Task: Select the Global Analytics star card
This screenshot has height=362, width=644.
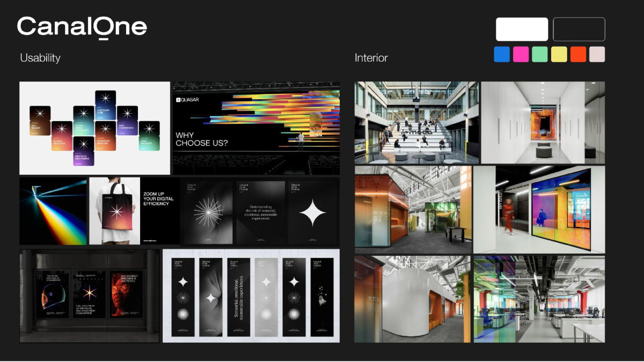Action: click(62, 136)
